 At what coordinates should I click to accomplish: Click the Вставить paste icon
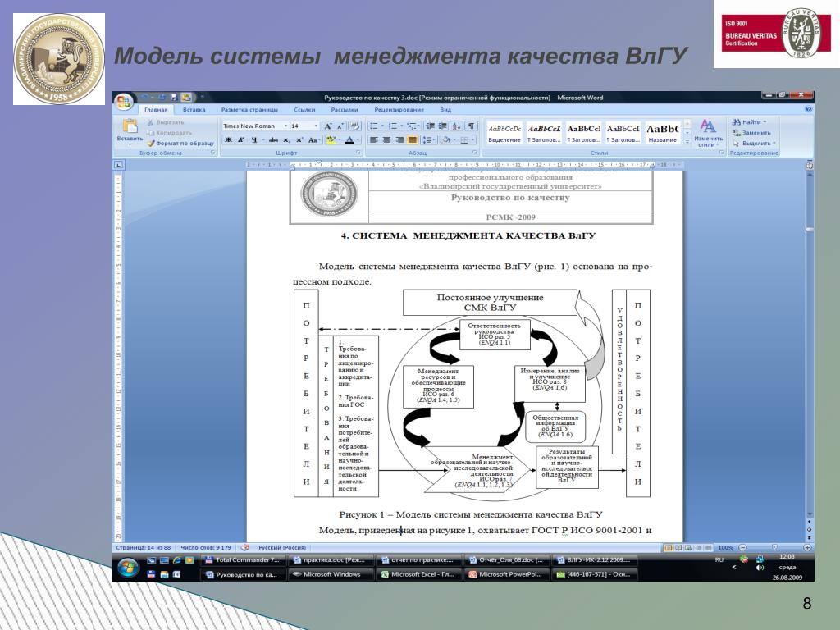click(x=130, y=131)
